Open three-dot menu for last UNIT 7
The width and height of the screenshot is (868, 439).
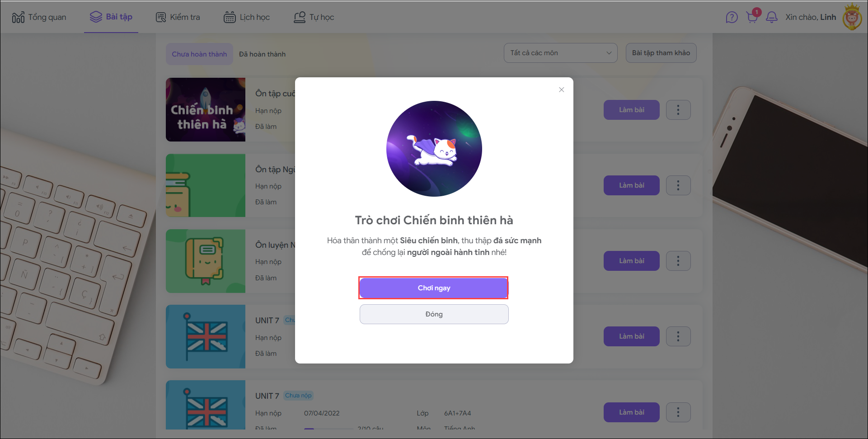click(678, 412)
